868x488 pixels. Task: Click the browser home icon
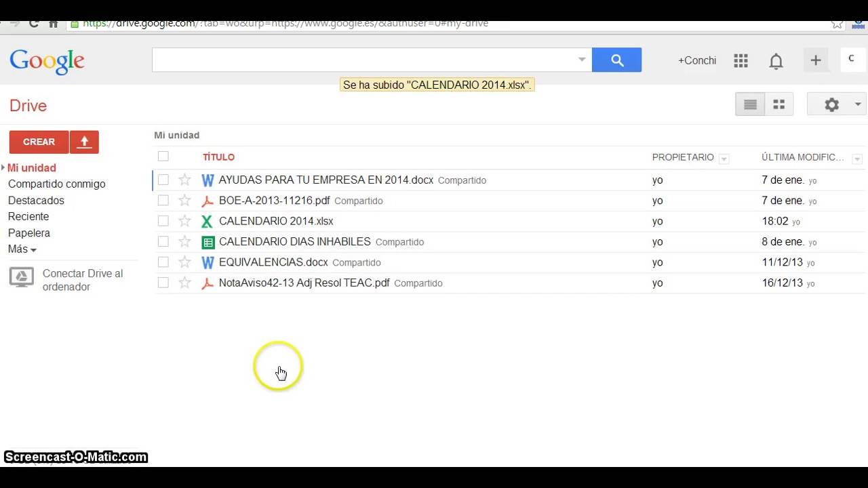[x=53, y=23]
